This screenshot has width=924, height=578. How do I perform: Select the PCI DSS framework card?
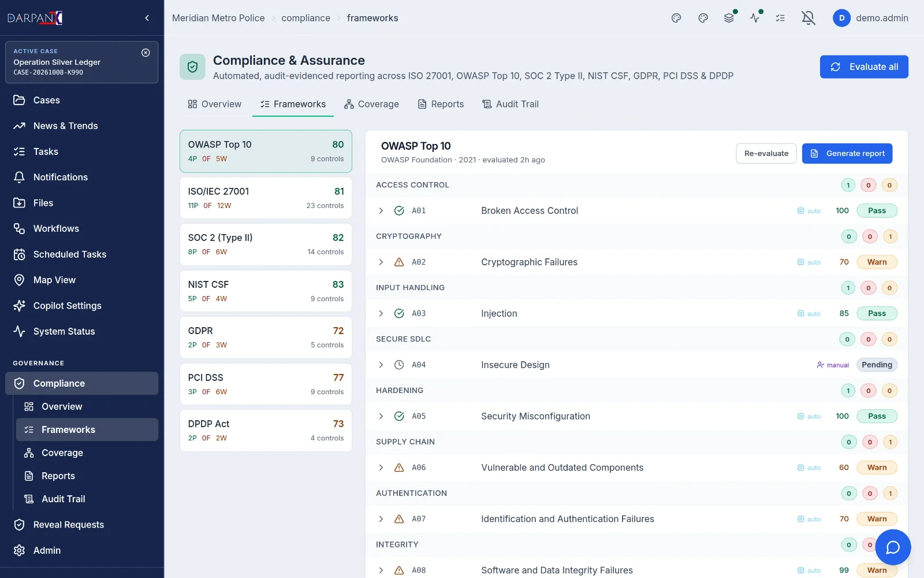pyautogui.click(x=266, y=384)
